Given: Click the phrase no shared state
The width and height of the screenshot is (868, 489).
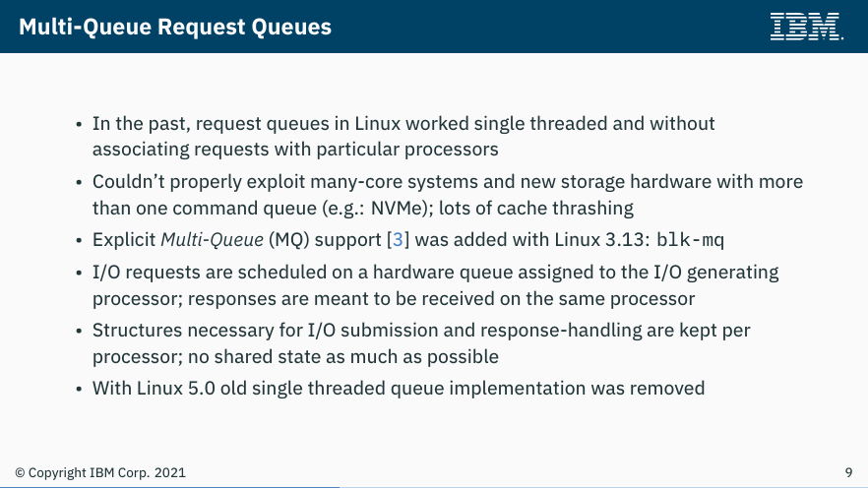Looking at the screenshot, I should 254,357.
